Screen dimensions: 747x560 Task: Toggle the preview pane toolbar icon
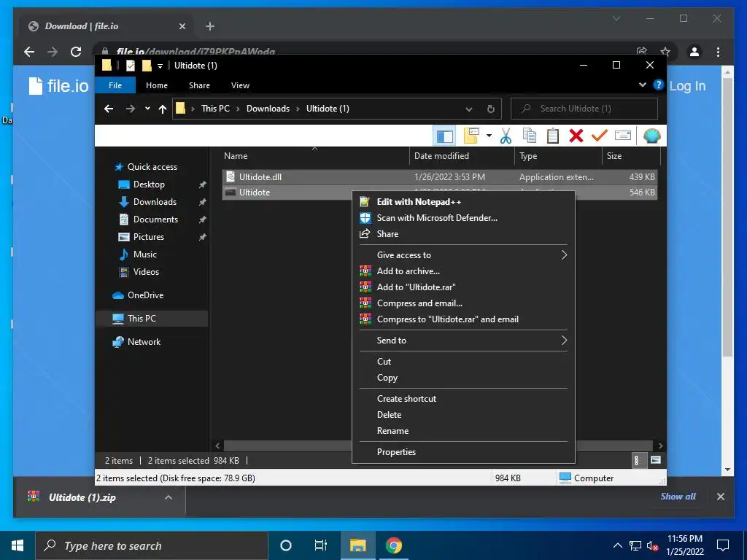point(444,136)
